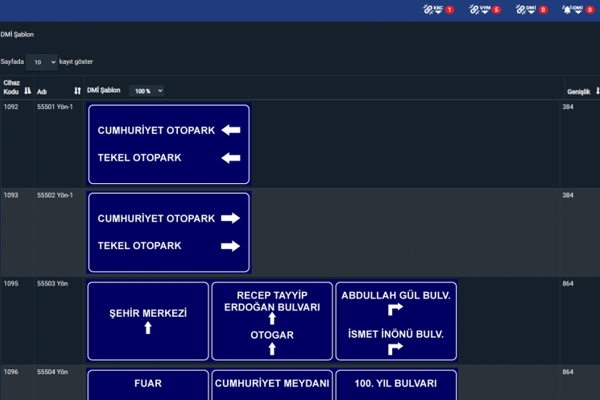This screenshot has width=600, height=400.
Task: Click the ŞEHİR MERKEZİ sign panel
Action: coord(148,321)
